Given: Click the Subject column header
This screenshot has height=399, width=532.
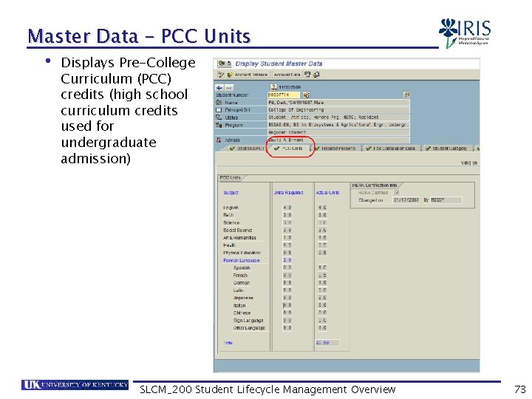Looking at the screenshot, I should (x=231, y=192).
